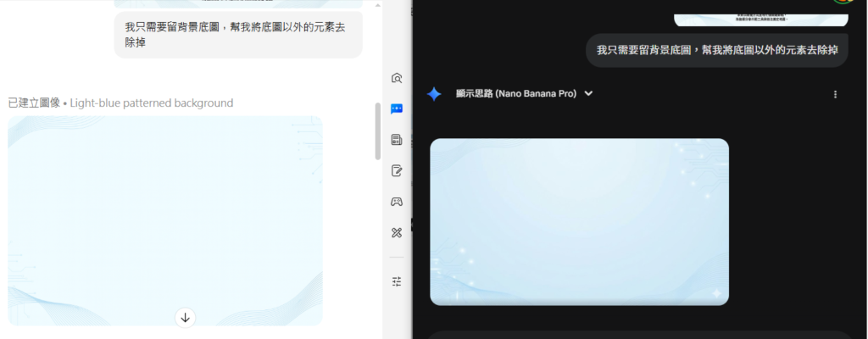Open the chat icon in the sidebar
The width and height of the screenshot is (868, 339).
click(396, 109)
